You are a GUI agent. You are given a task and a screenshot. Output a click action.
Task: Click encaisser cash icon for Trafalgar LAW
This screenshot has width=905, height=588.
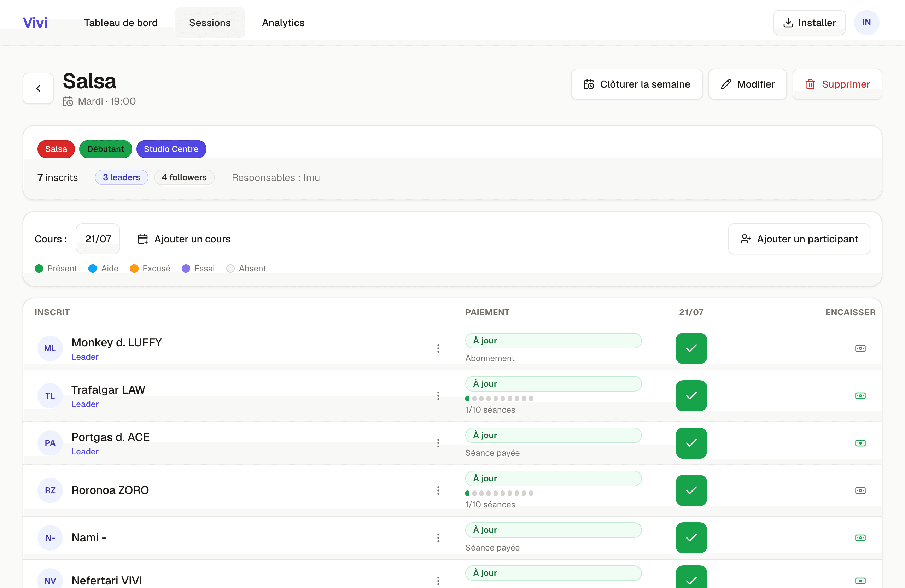860,396
